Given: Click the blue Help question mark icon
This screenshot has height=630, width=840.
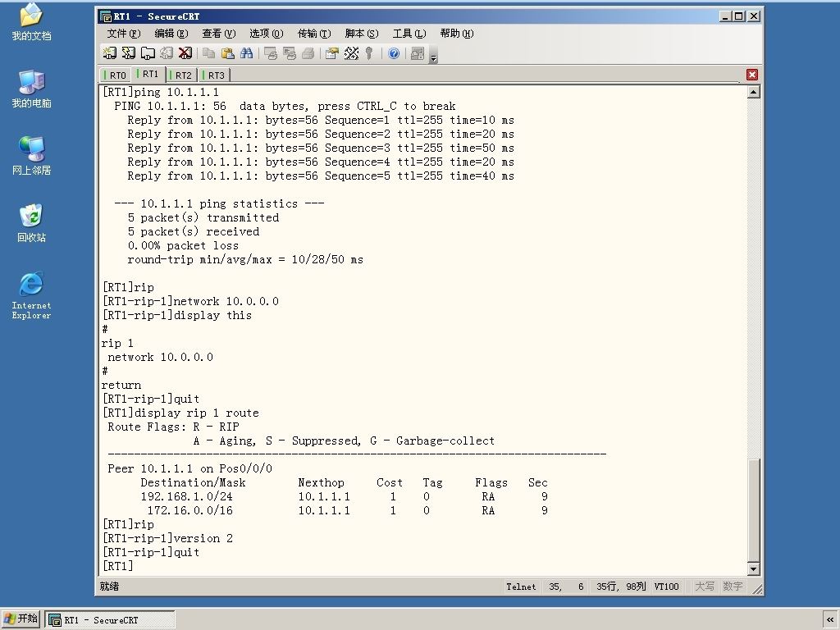Looking at the screenshot, I should [394, 53].
